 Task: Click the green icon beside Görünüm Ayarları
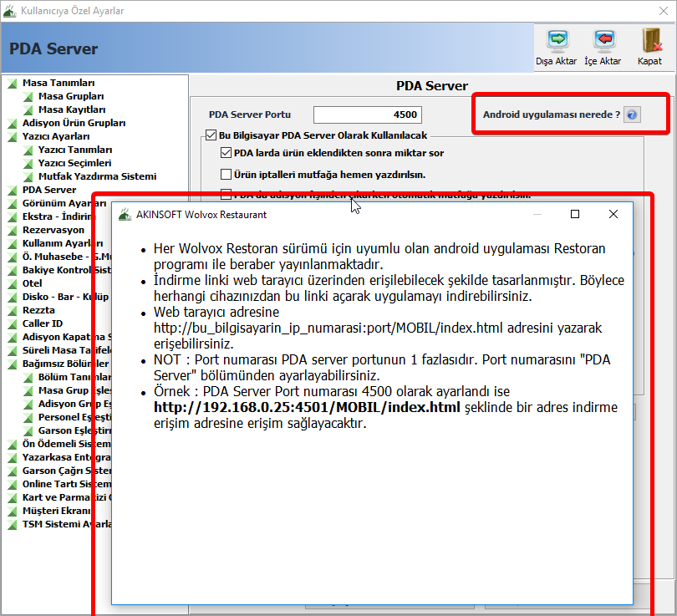(12, 204)
